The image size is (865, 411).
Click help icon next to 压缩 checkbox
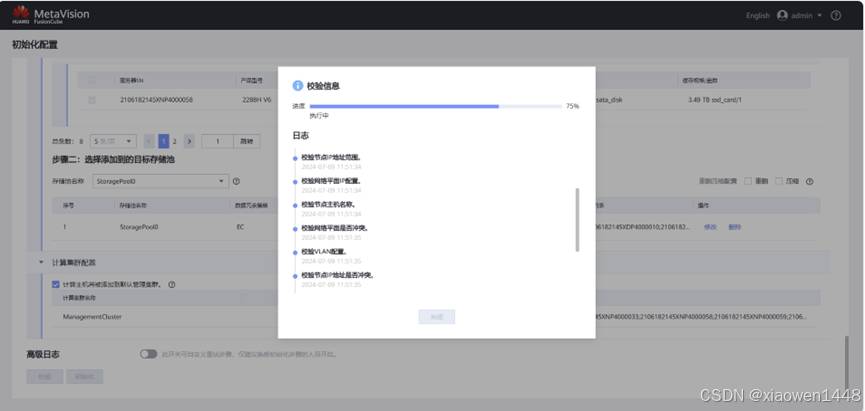point(809,181)
